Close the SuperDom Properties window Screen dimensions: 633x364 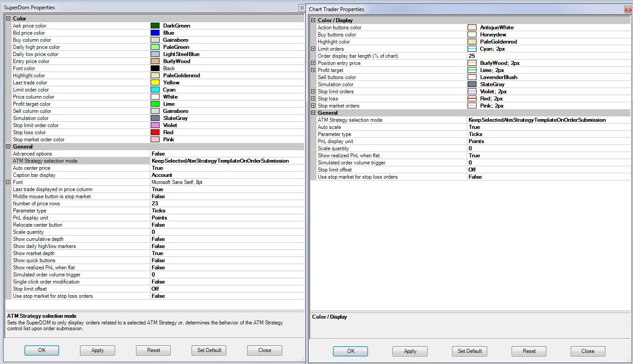[x=301, y=8]
